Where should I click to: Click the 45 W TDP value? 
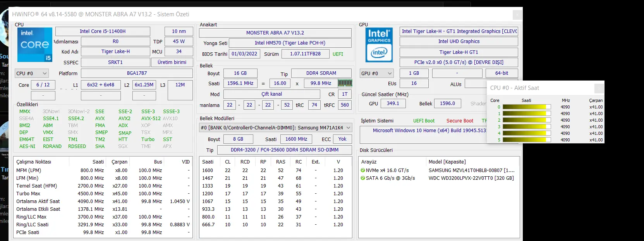179,41
